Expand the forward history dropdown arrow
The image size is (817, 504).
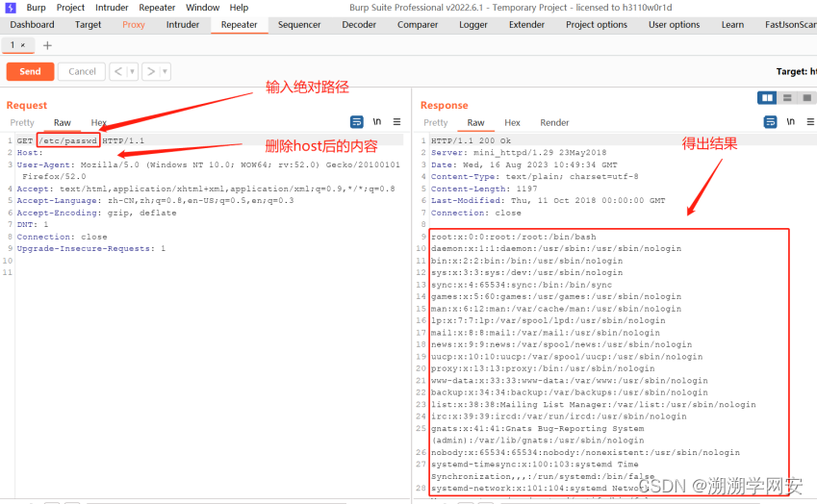[x=165, y=71]
